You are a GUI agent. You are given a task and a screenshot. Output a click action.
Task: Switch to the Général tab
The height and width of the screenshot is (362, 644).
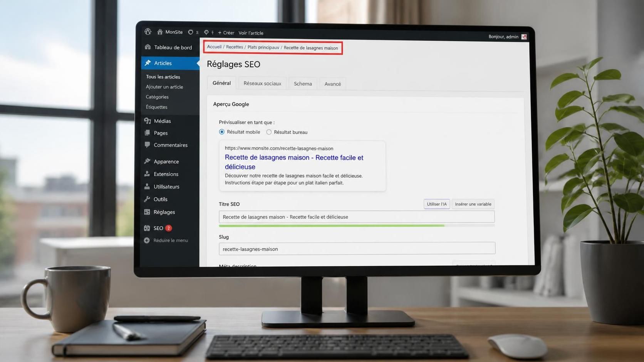(x=222, y=83)
